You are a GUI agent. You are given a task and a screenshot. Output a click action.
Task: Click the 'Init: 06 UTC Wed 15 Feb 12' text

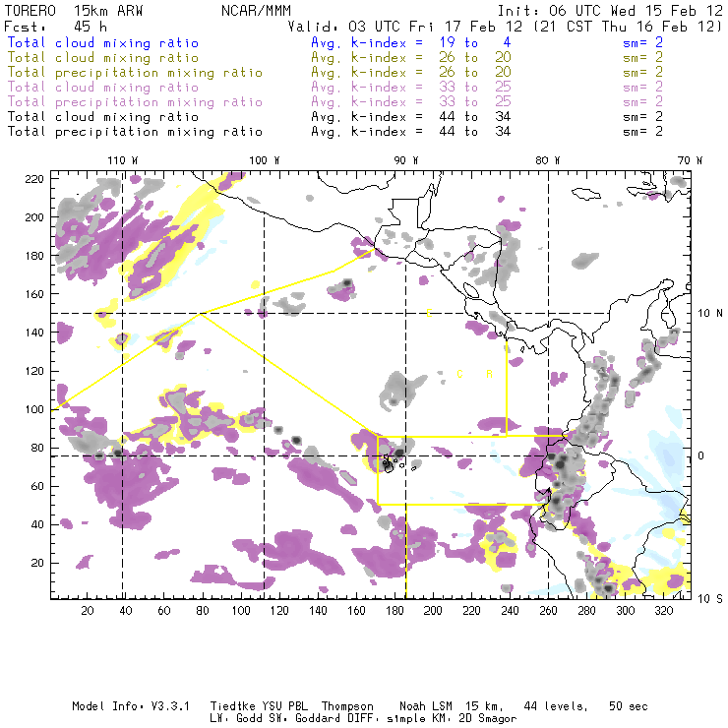tap(610, 11)
